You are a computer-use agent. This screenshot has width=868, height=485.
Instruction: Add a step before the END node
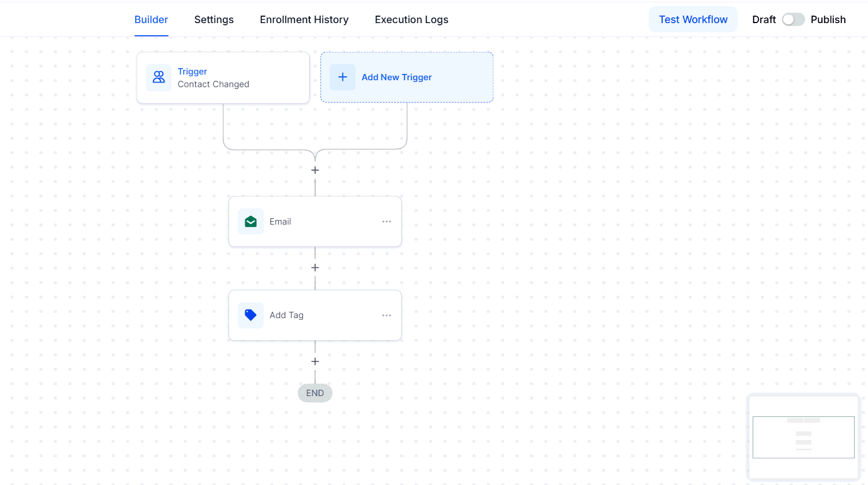(315, 361)
